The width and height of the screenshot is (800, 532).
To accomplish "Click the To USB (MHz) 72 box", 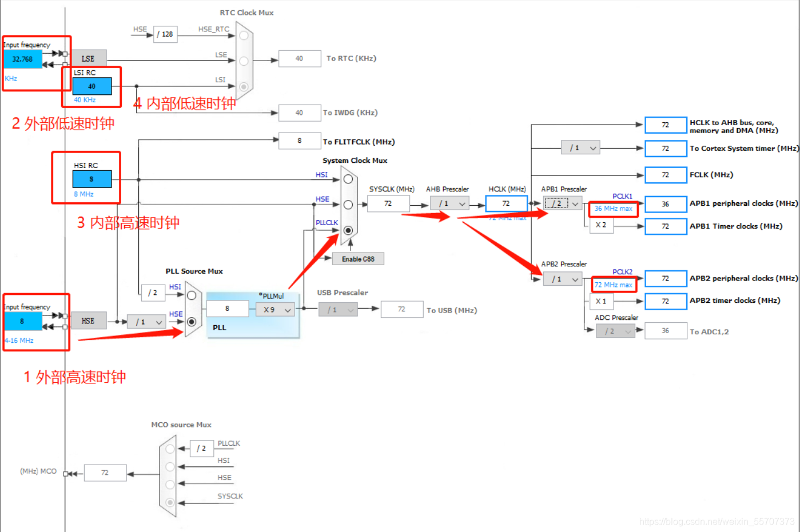I will (402, 309).
